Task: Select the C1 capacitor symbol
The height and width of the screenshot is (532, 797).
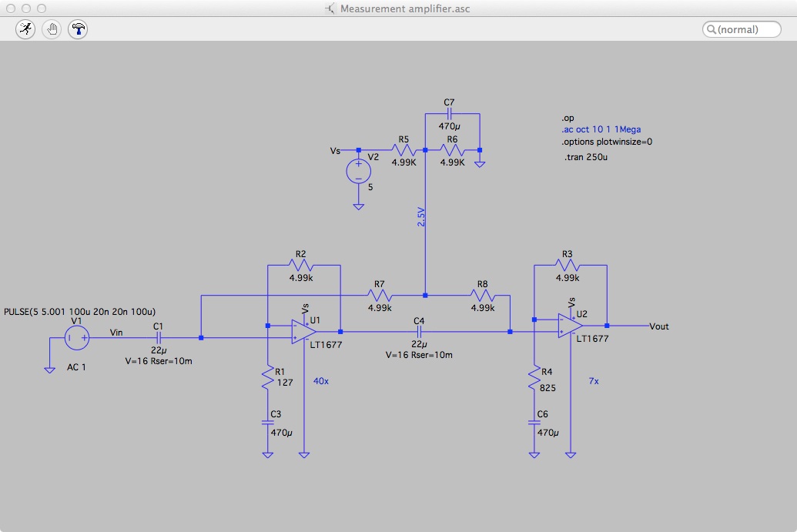Action: (x=158, y=338)
